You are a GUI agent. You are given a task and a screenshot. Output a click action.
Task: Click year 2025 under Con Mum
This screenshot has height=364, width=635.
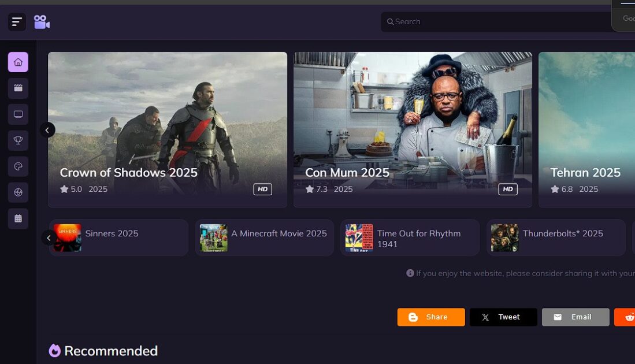(x=343, y=189)
